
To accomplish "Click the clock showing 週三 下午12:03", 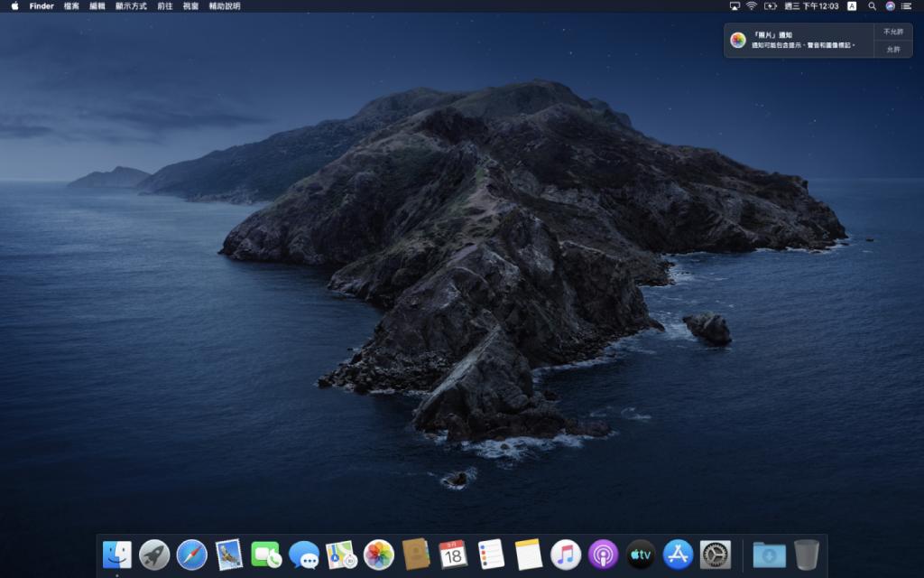I will click(811, 6).
